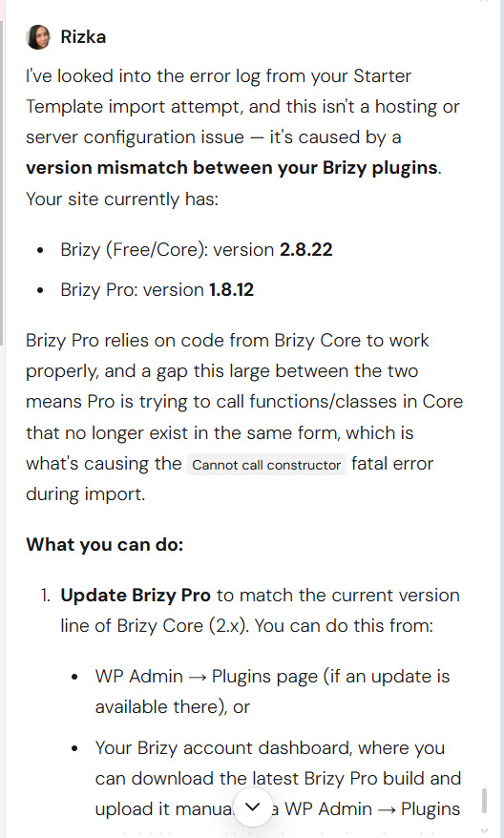Click the version number 2.8.22
Viewport: 504px width, 838px height.
coord(305,249)
